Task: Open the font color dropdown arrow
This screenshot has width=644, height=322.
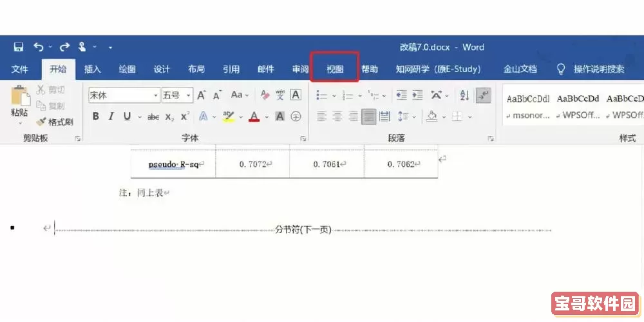Action: (267, 117)
